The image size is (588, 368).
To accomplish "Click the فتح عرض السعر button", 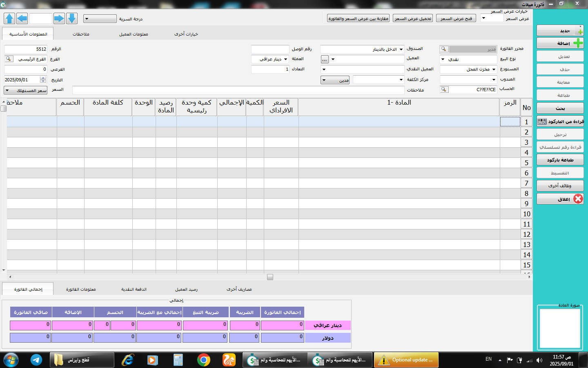I will [456, 18].
